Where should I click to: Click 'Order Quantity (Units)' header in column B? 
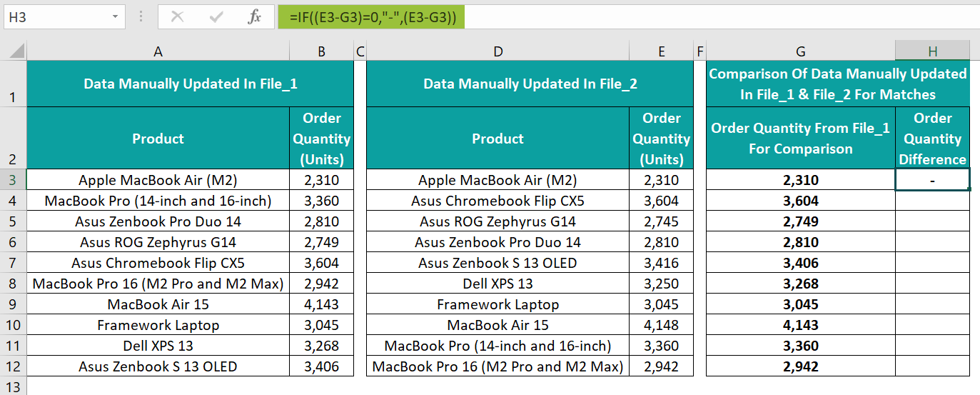(x=322, y=138)
